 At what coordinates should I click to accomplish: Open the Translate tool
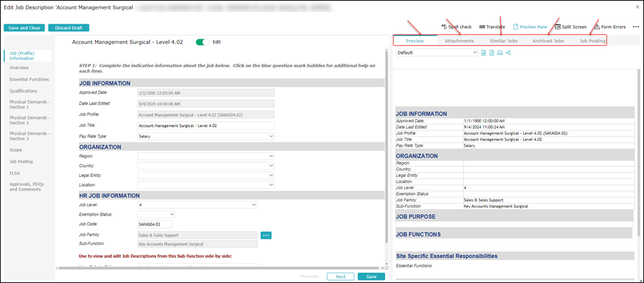492,27
